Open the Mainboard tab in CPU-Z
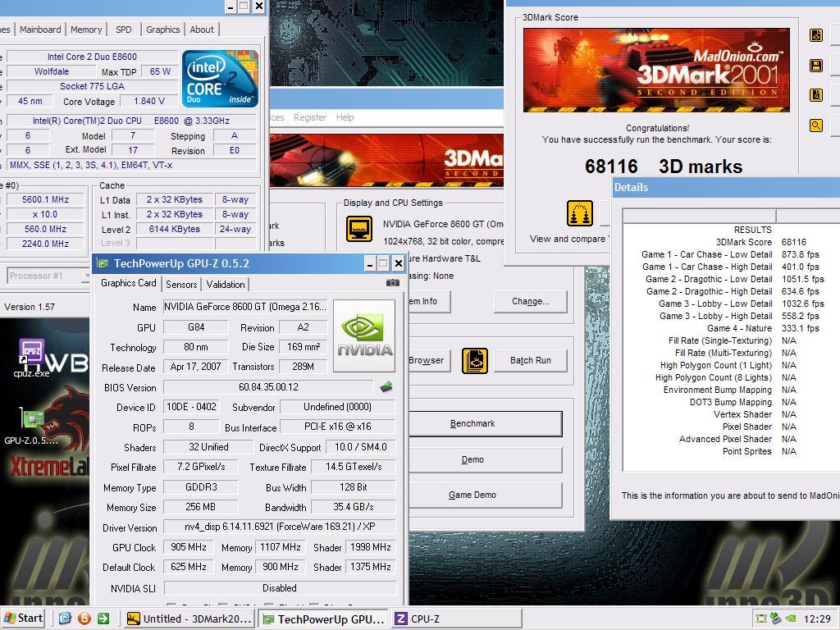The image size is (840, 630). [40, 30]
